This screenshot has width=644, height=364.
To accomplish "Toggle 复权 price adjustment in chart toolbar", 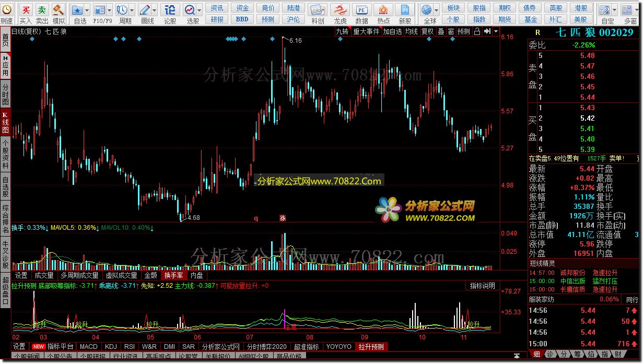I will [x=428, y=31].
